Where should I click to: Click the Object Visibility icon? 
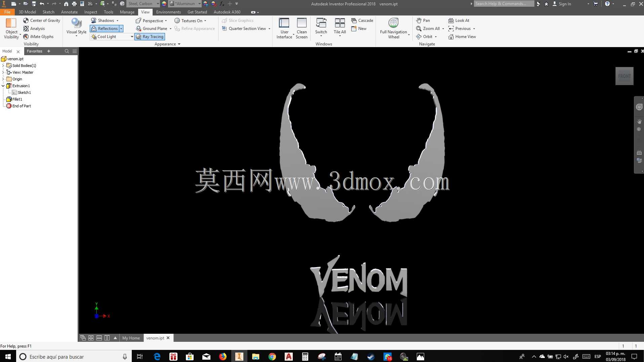(x=11, y=23)
